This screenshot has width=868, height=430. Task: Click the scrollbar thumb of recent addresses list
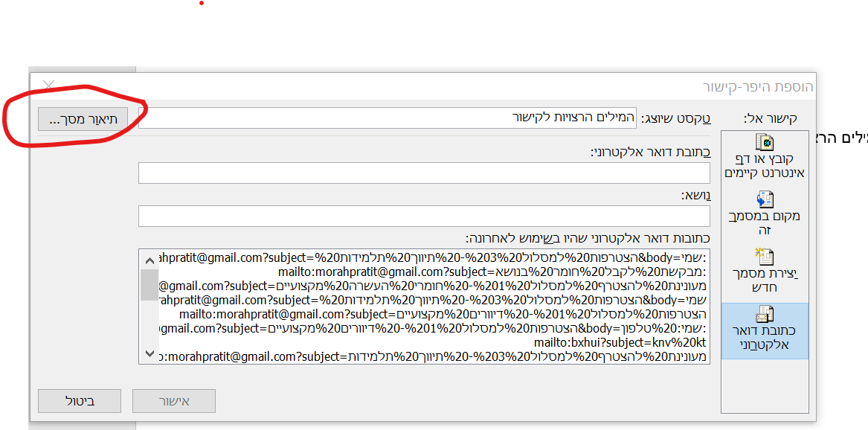[150, 285]
